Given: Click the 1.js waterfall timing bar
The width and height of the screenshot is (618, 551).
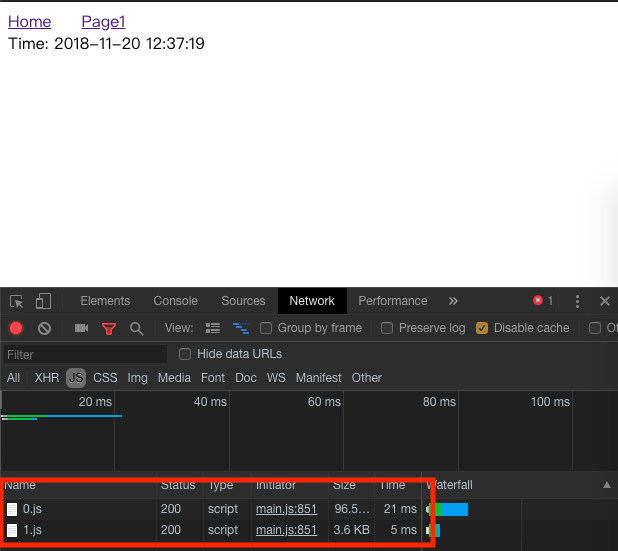Looking at the screenshot, I should point(433,530).
